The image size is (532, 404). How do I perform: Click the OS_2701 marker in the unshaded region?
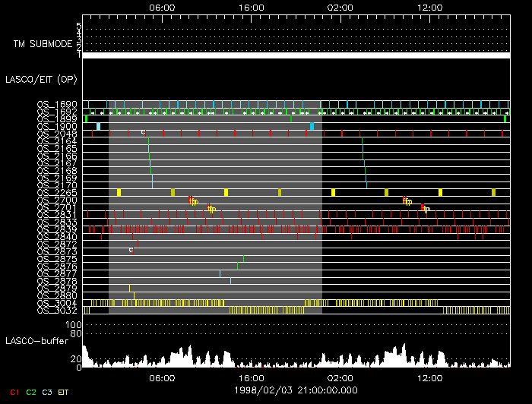(425, 208)
